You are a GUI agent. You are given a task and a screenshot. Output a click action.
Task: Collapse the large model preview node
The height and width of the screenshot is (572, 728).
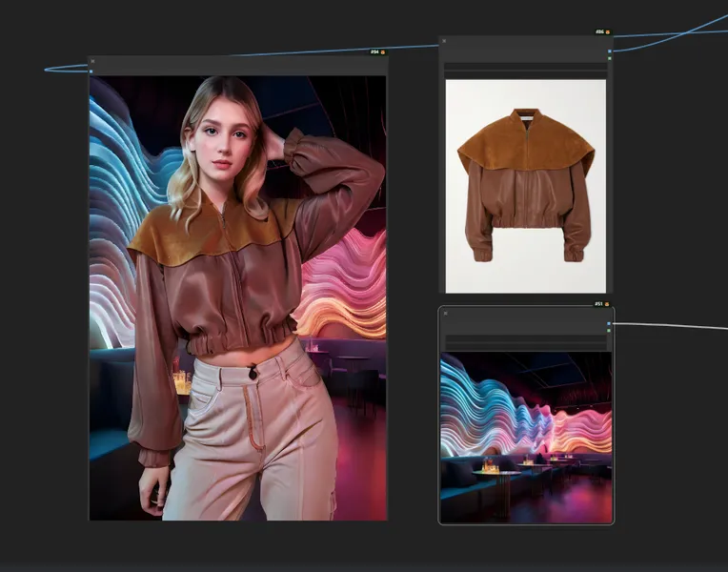93,62
